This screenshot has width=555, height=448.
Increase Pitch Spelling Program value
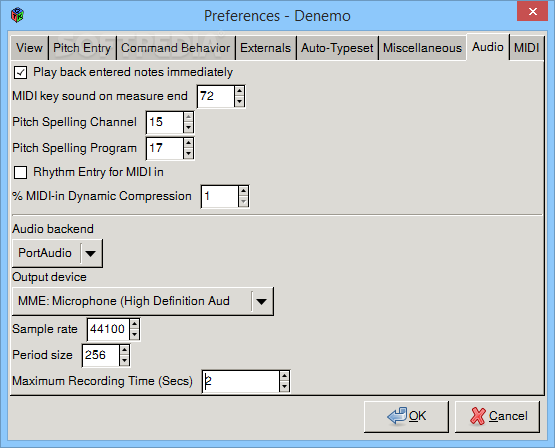[x=188, y=143]
